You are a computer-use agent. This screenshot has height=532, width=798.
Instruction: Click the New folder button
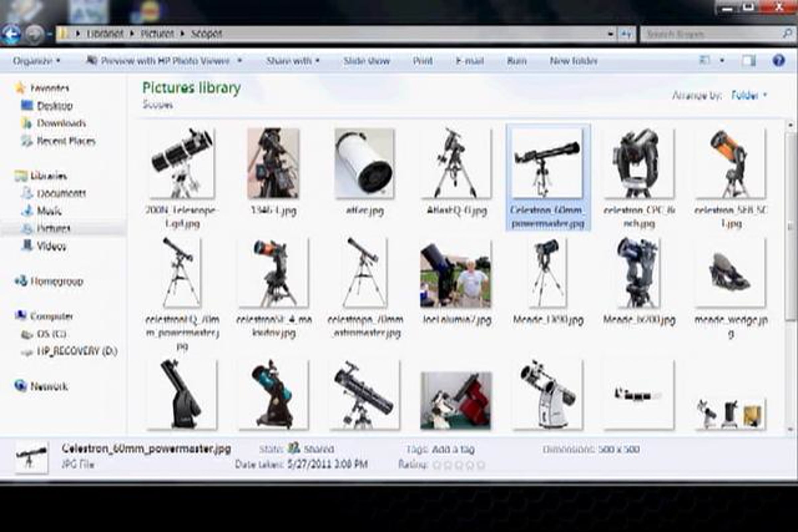click(x=573, y=61)
